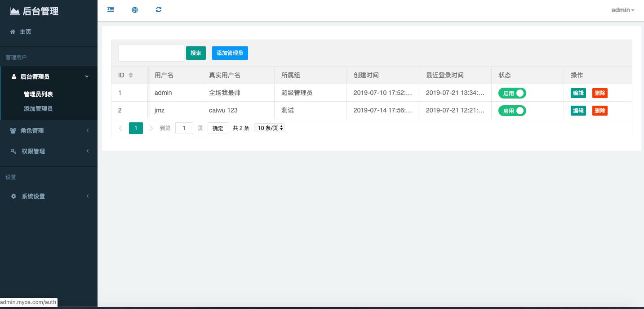
Task: Expand the 权限管理 menu chevron
Action: click(88, 151)
